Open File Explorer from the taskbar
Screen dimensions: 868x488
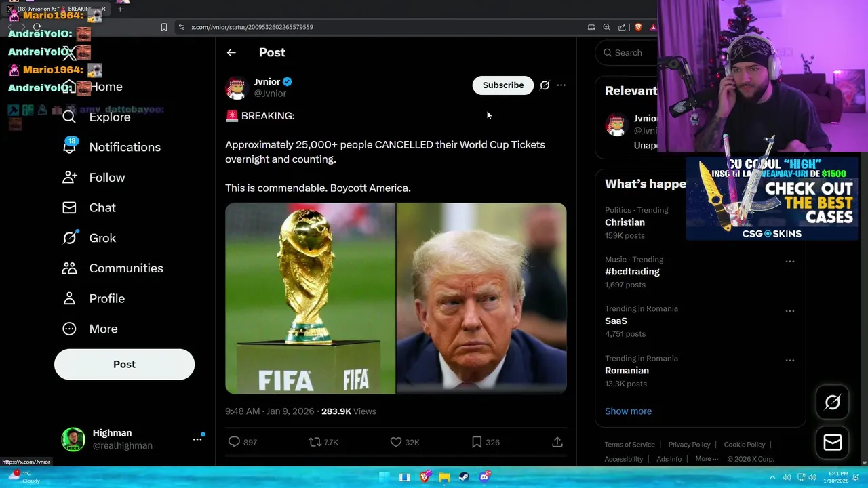pos(444,477)
